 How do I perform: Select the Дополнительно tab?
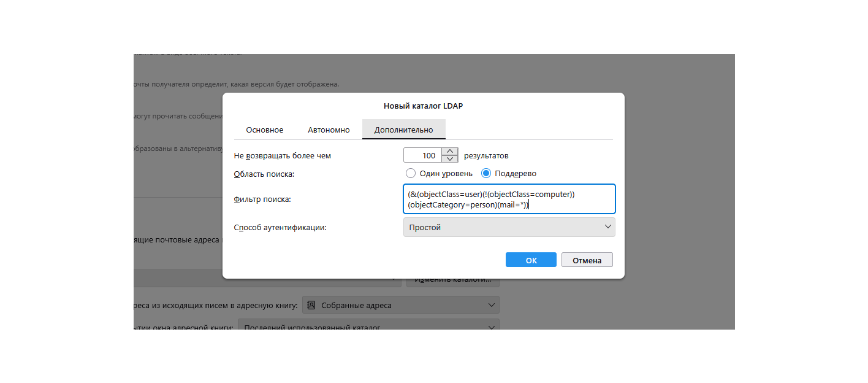(x=403, y=130)
